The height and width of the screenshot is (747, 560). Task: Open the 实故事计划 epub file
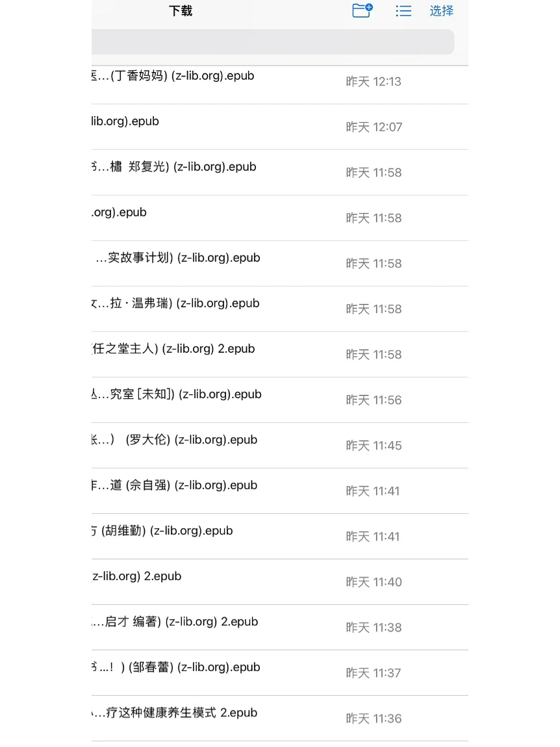280,264
